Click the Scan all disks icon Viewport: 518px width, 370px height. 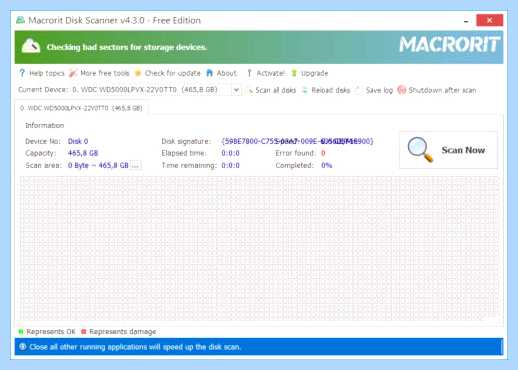click(250, 90)
